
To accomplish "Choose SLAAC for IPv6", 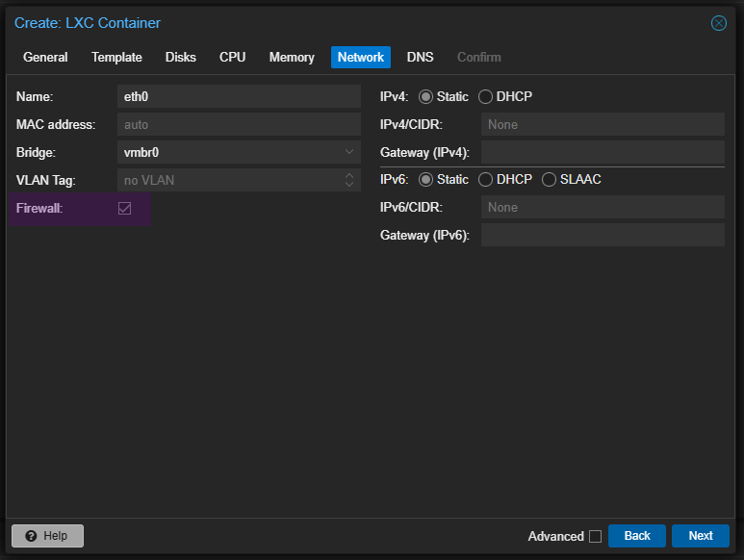I will point(549,180).
